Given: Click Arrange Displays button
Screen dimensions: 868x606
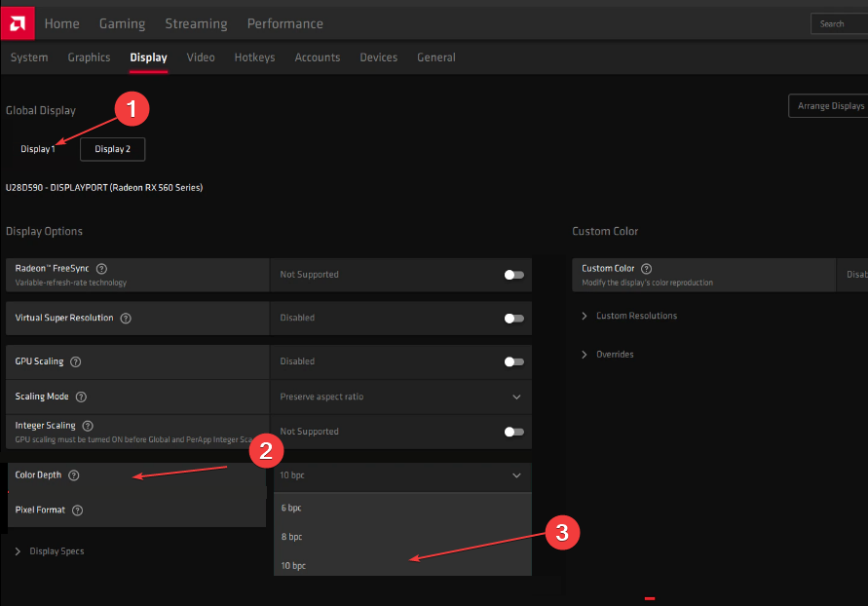Looking at the screenshot, I should (828, 105).
